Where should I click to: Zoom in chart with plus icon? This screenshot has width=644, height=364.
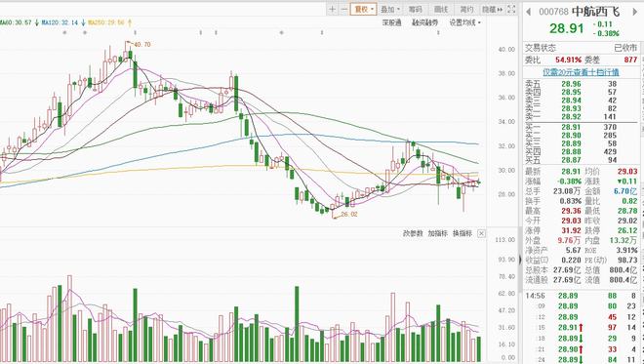pyautogui.click(x=333, y=9)
